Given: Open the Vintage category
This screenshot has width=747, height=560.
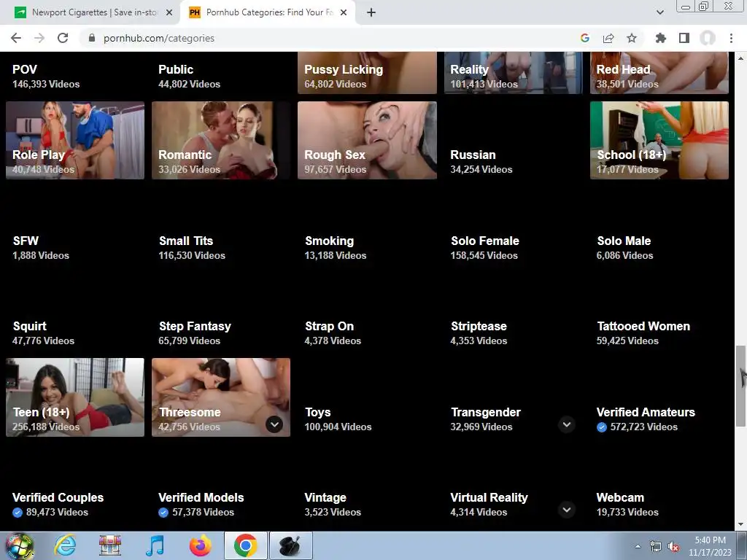Looking at the screenshot, I should pyautogui.click(x=325, y=497).
